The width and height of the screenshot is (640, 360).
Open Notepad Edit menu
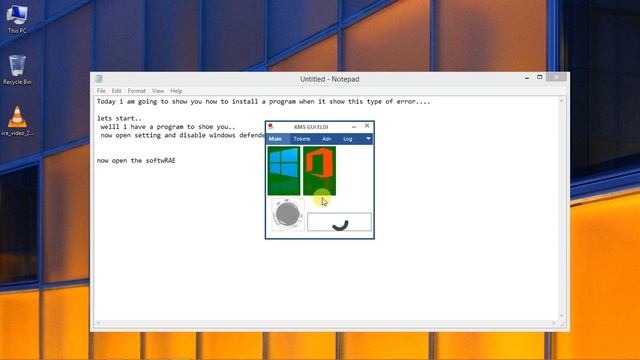[116, 91]
